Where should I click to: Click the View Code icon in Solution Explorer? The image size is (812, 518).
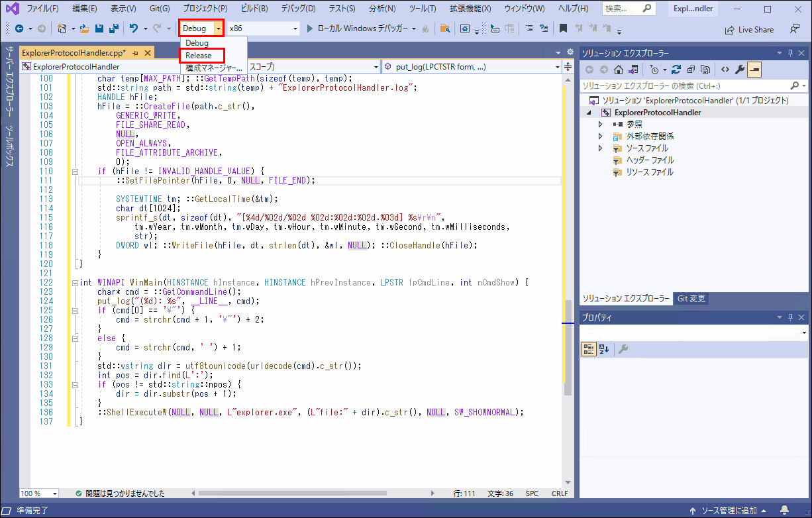pos(725,70)
